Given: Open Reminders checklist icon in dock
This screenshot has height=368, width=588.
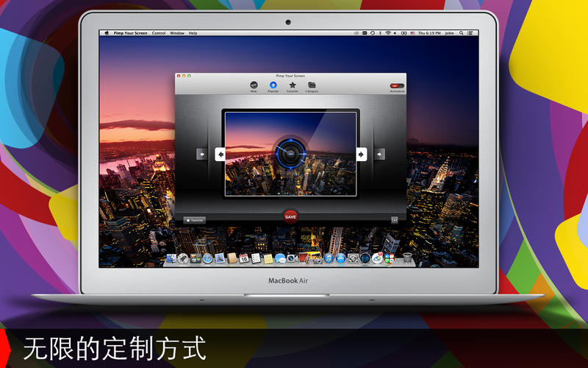Looking at the screenshot, I should tap(256, 258).
